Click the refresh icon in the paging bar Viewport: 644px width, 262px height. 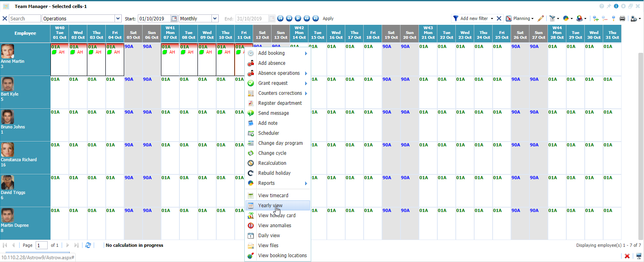88,245
